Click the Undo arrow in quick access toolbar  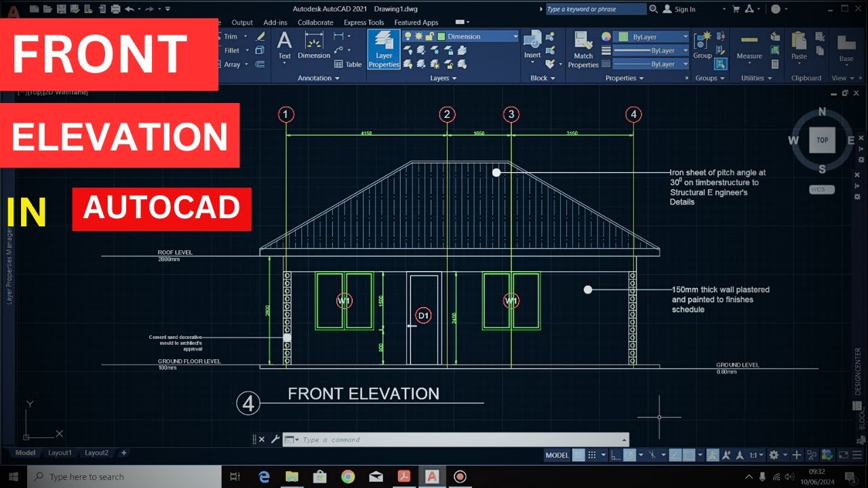tap(130, 9)
